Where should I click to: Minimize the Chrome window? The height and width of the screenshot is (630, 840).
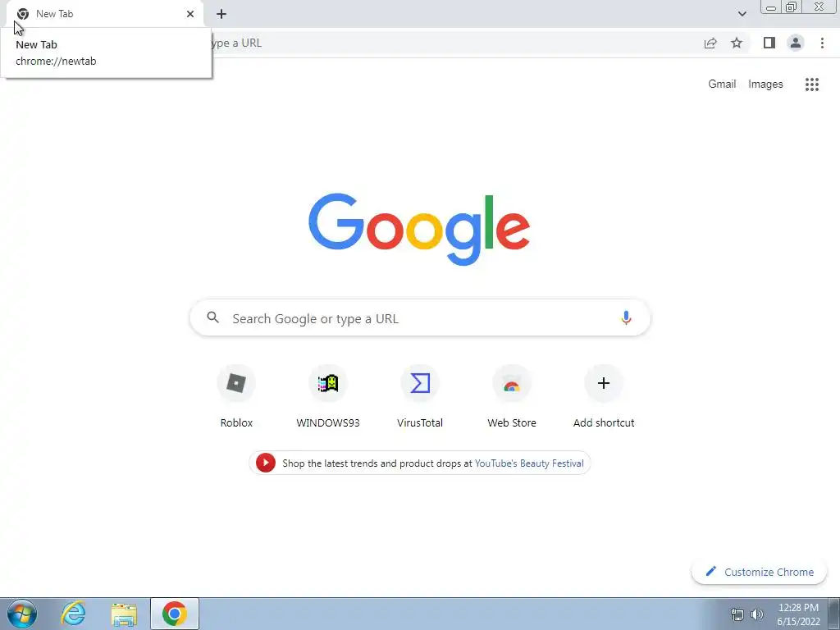coord(771,7)
